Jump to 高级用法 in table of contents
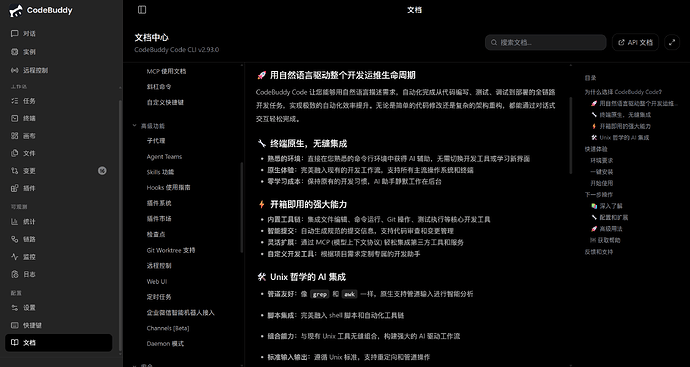 (607, 229)
